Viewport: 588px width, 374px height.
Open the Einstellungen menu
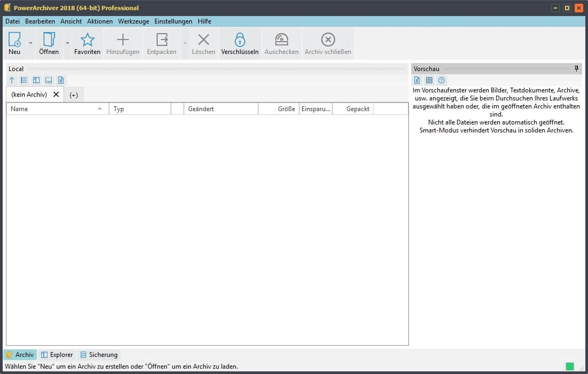pyautogui.click(x=173, y=21)
